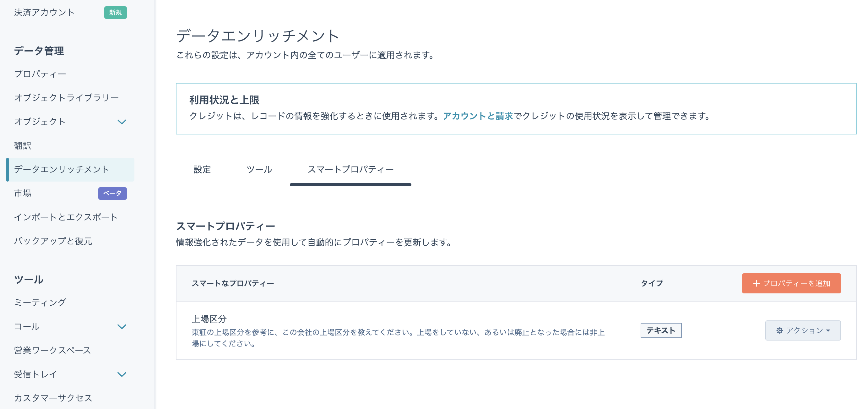This screenshot has height=409, width=868.
Task: Expand the コール chevron
Action: coord(122,326)
